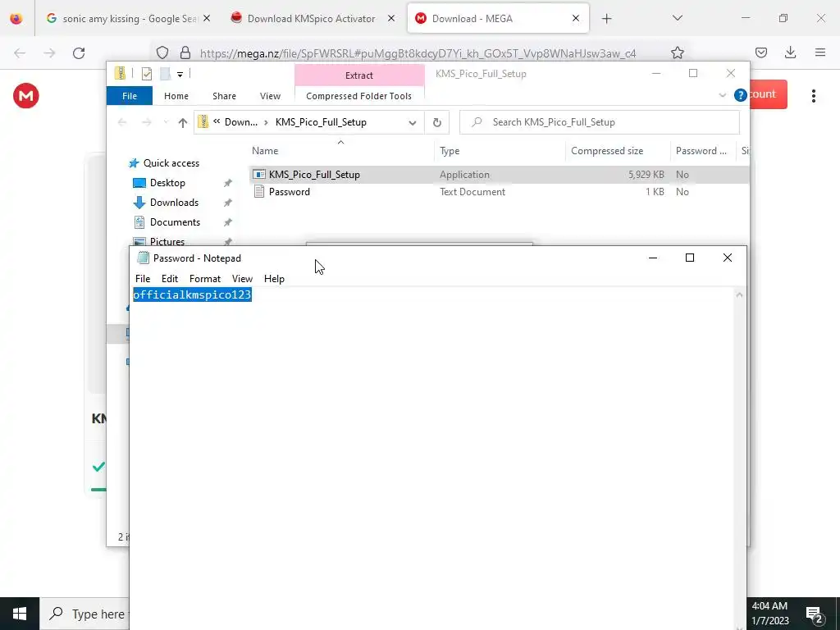Open Customize Quick Access Toolbar dropdown
The width and height of the screenshot is (840, 630).
180,75
